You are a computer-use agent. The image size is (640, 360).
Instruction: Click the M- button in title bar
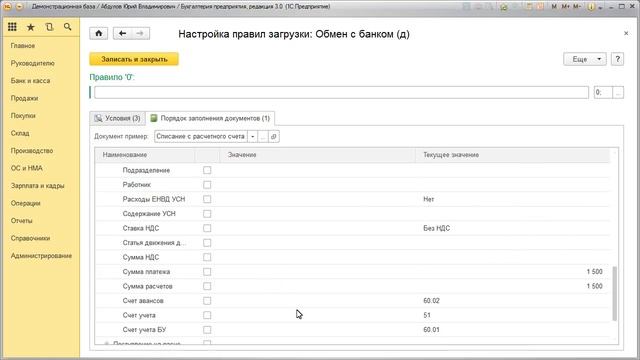pyautogui.click(x=577, y=7)
